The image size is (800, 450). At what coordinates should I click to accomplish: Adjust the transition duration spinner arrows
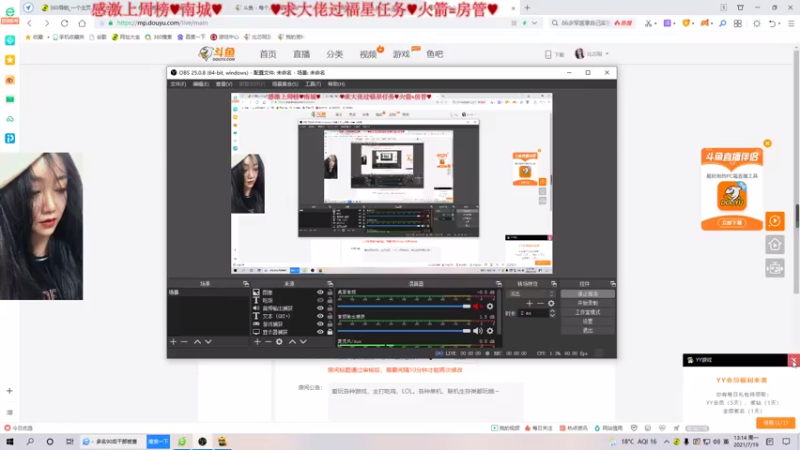pyautogui.click(x=552, y=313)
